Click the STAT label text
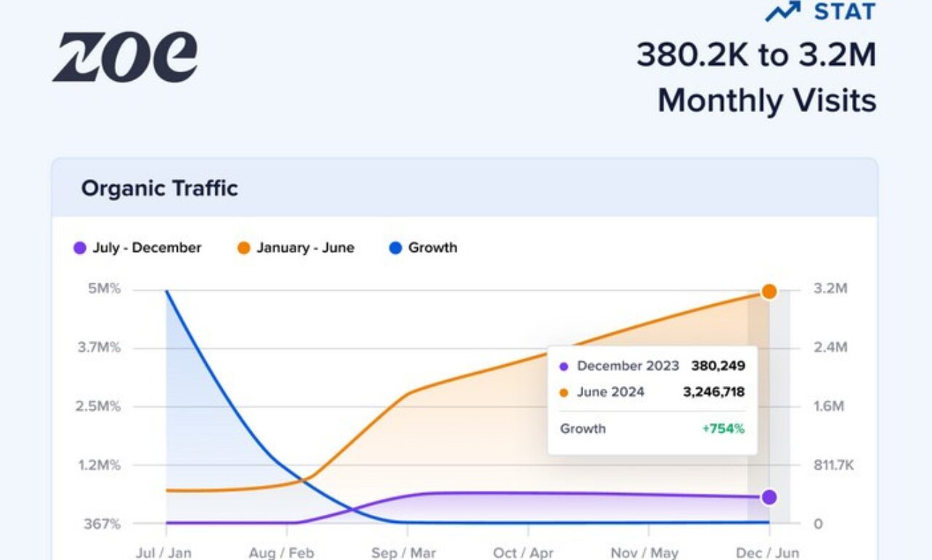The width and height of the screenshot is (932, 560). [x=845, y=12]
